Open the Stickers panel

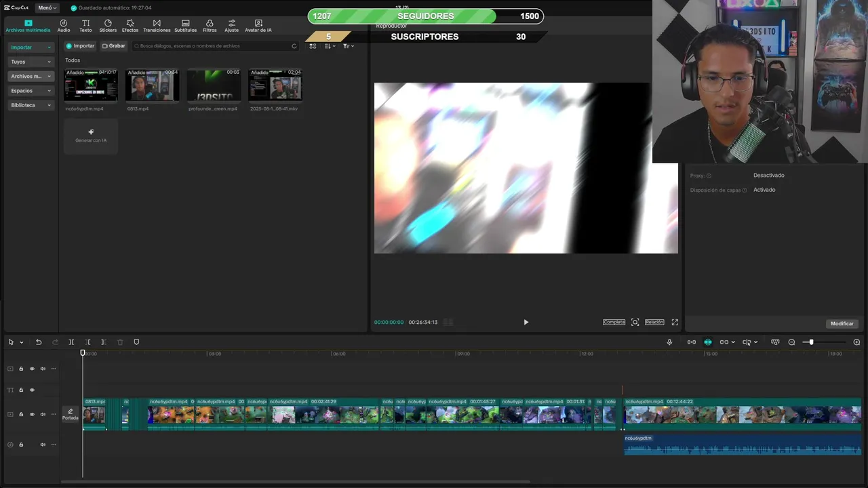[108, 26]
